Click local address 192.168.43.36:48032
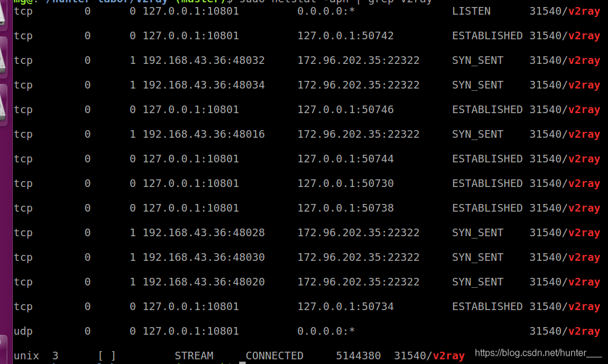Image resolution: width=608 pixels, height=364 pixels. 203,60
